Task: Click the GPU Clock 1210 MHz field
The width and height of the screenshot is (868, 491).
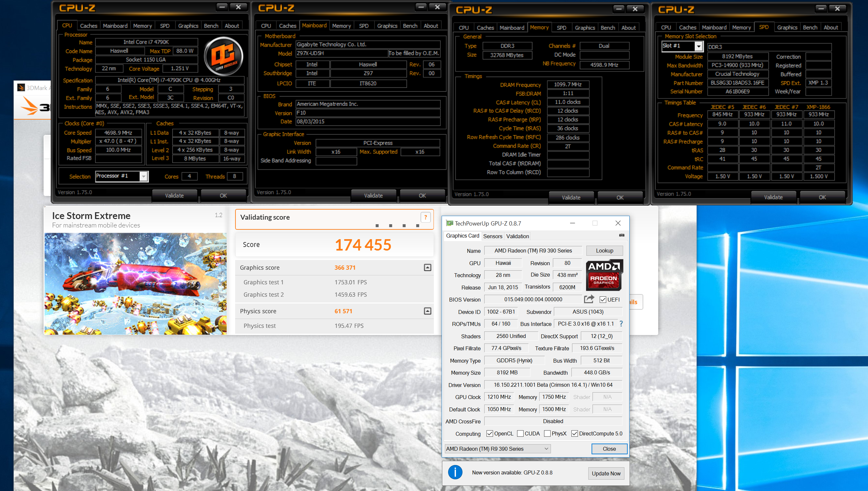Action: (499, 397)
